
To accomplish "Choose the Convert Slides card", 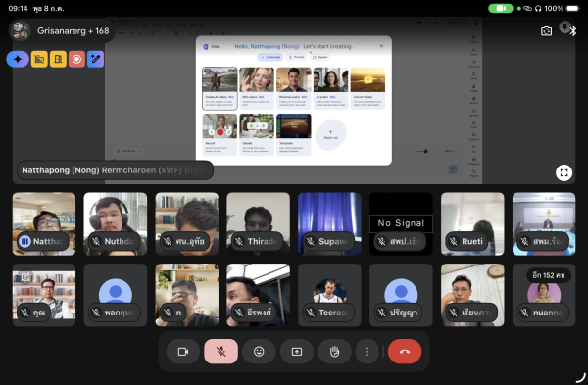I will [367, 88].
